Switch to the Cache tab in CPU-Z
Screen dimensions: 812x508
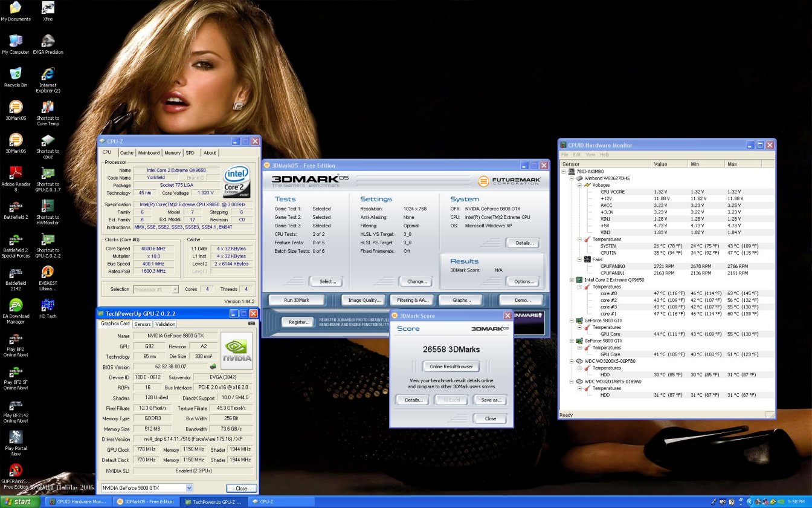click(x=126, y=153)
